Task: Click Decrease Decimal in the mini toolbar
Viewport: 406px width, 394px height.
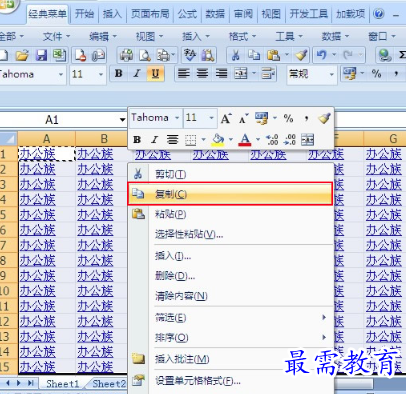Action: coord(289,140)
